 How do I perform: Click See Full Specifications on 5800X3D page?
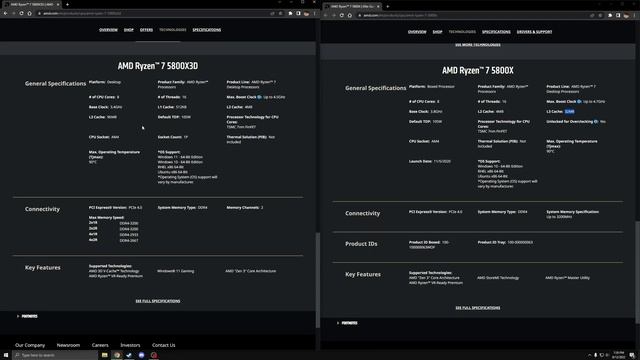[x=158, y=301]
